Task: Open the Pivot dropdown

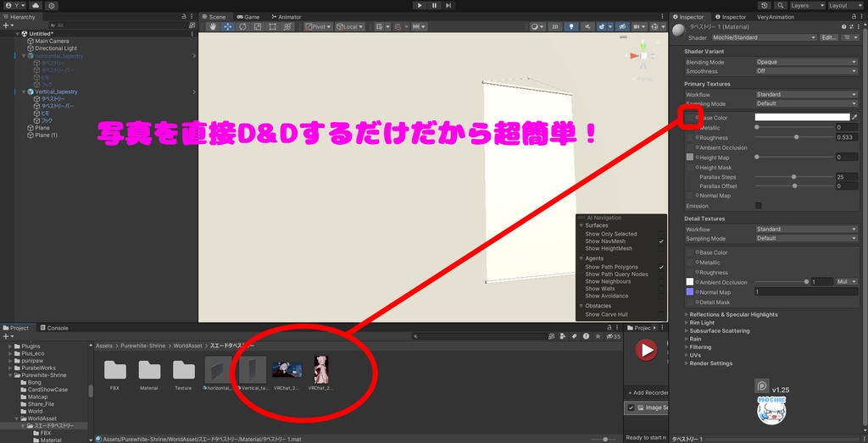Action: coord(318,26)
